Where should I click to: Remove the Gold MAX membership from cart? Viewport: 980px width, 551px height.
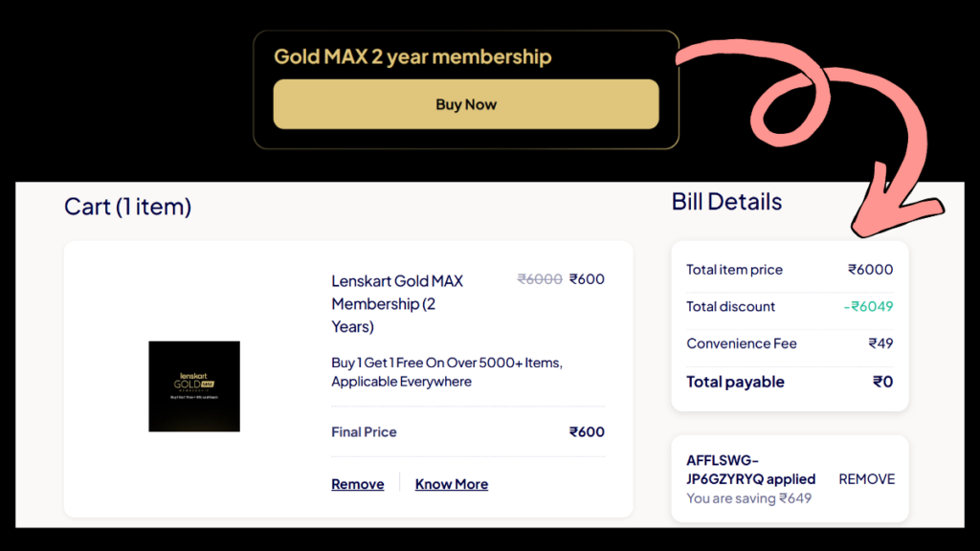pyautogui.click(x=357, y=484)
